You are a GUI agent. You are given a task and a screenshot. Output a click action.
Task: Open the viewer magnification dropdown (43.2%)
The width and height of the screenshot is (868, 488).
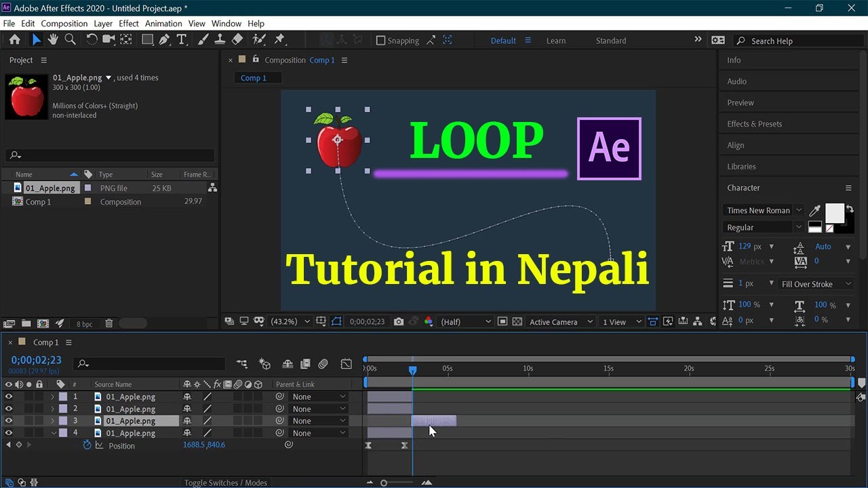click(290, 322)
